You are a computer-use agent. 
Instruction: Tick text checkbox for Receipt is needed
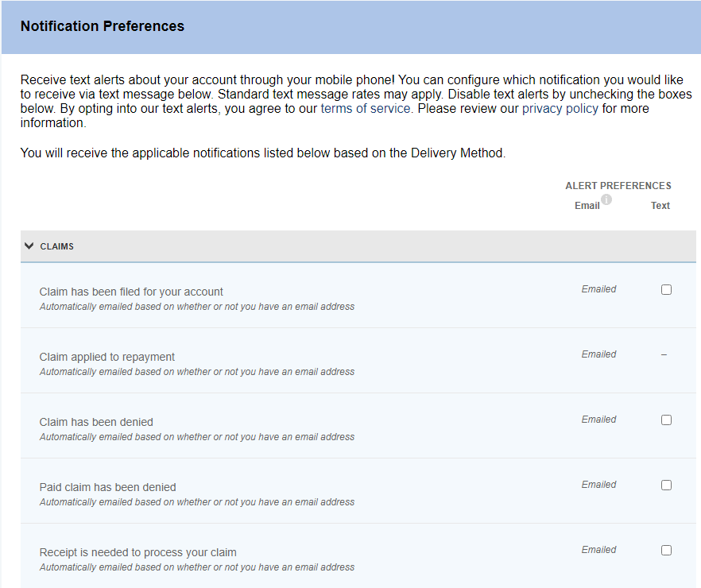click(666, 551)
